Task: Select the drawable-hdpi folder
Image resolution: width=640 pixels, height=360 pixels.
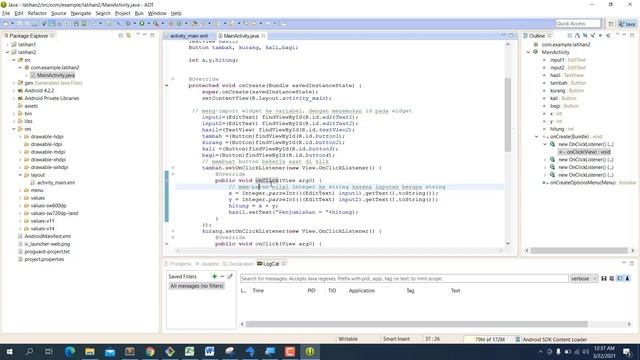Action: 47,137
